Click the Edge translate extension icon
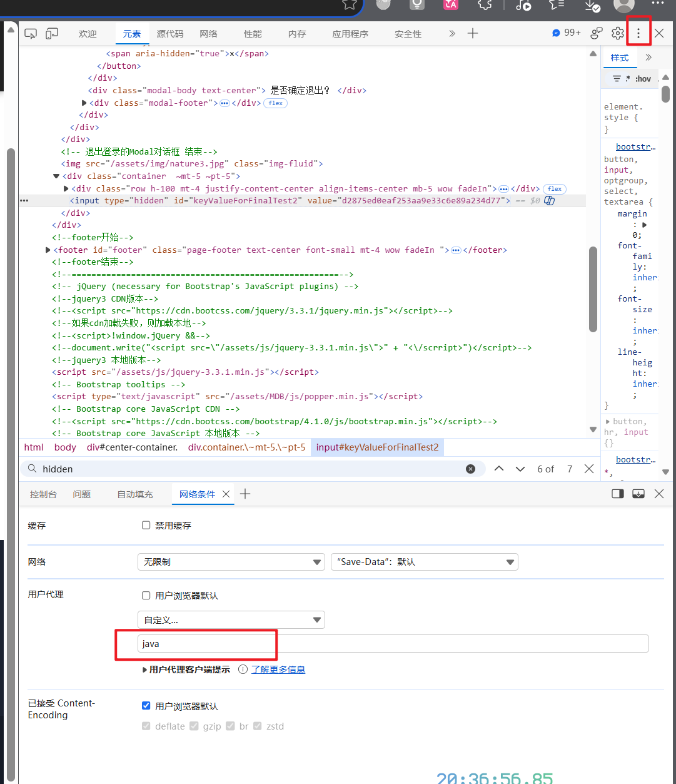The image size is (676, 784). point(451,4)
